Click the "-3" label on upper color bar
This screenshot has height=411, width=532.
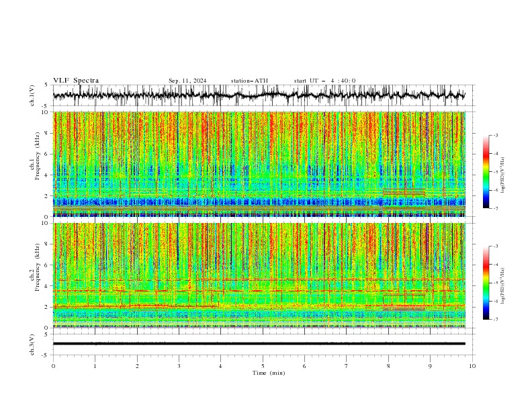495,135
